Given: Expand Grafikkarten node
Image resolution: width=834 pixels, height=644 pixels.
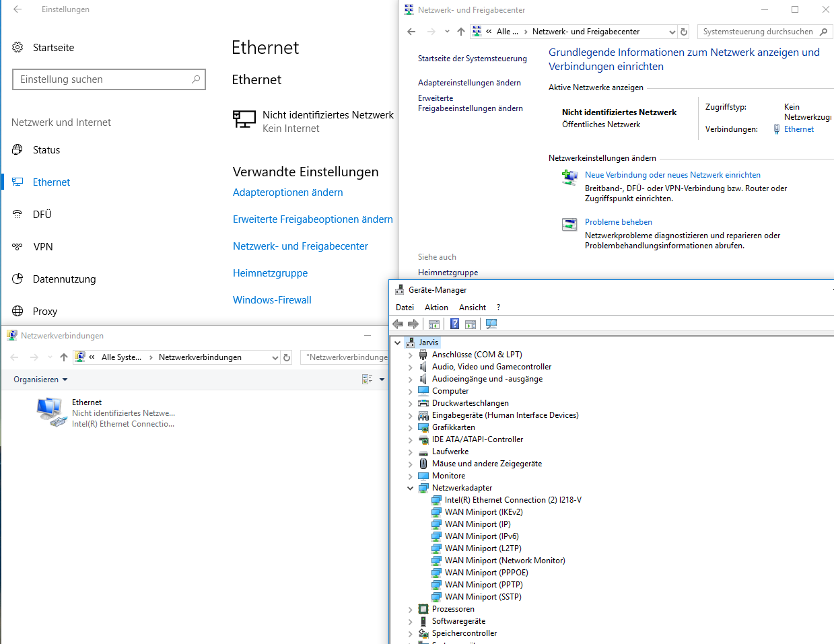Looking at the screenshot, I should click(411, 427).
